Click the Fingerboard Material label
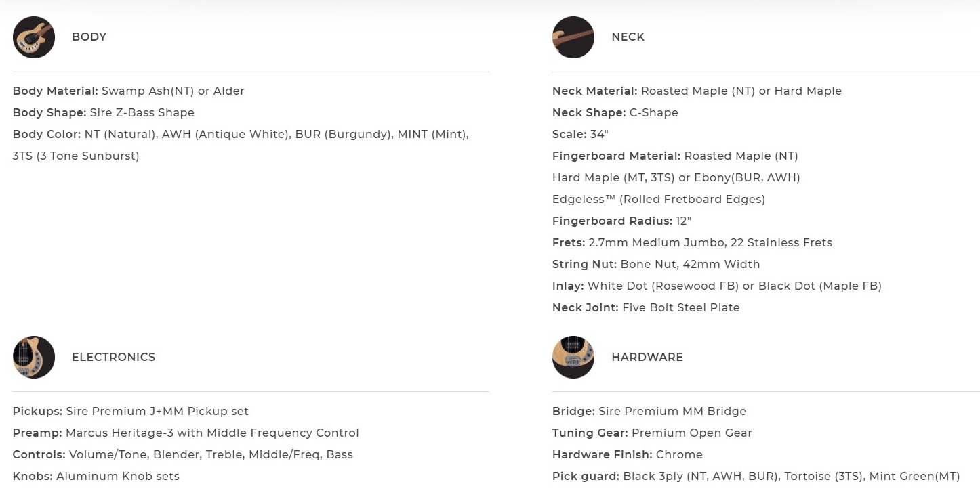The image size is (980, 495). [x=616, y=156]
